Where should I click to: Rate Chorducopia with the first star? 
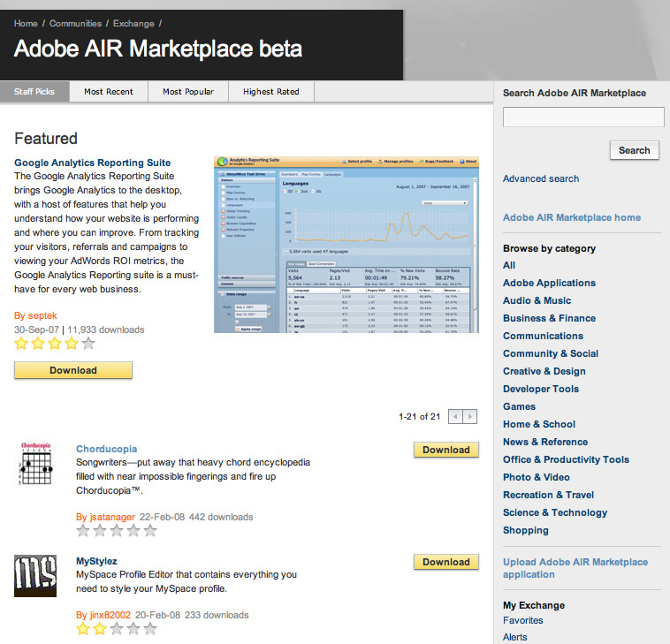coord(83,531)
